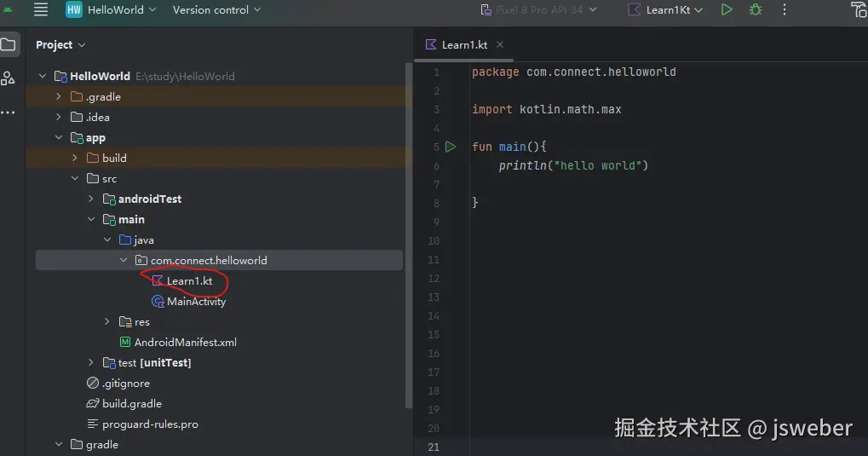Open the Learn1Kt run configuration dropdown
868x456 pixels.
[x=666, y=10]
